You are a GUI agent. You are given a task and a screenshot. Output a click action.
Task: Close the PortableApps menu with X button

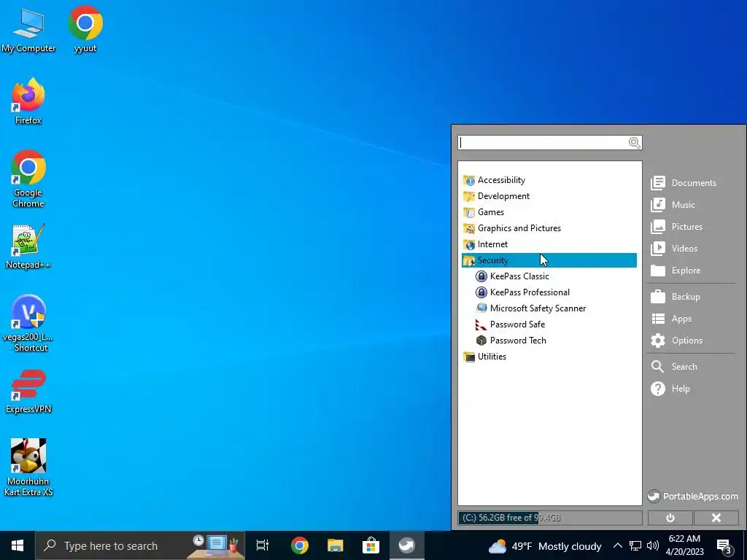(x=716, y=518)
